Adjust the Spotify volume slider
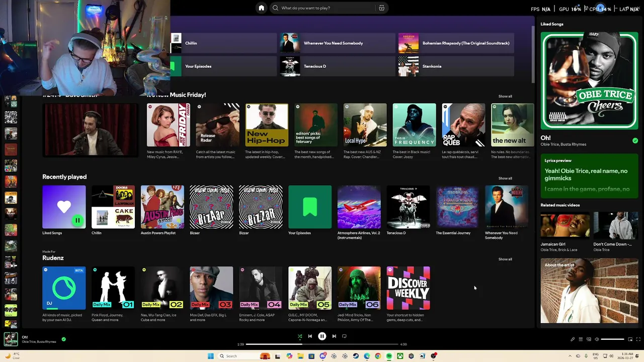The height and width of the screenshot is (362, 644). click(612, 339)
